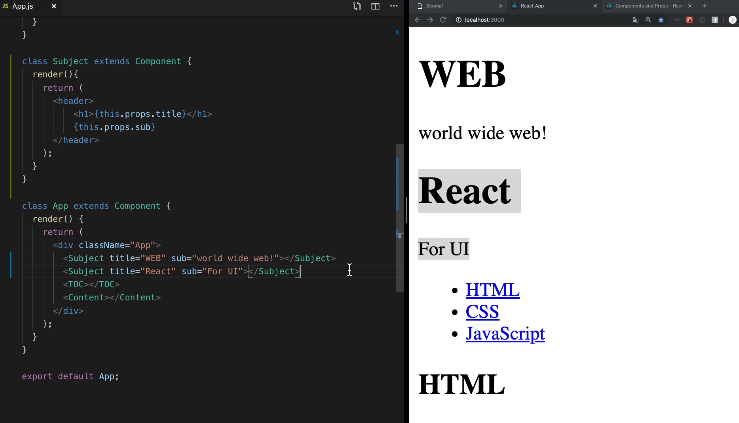This screenshot has height=423, width=739.
Task: Place cursor on the opening '<header>' tag line
Action: coord(74,101)
